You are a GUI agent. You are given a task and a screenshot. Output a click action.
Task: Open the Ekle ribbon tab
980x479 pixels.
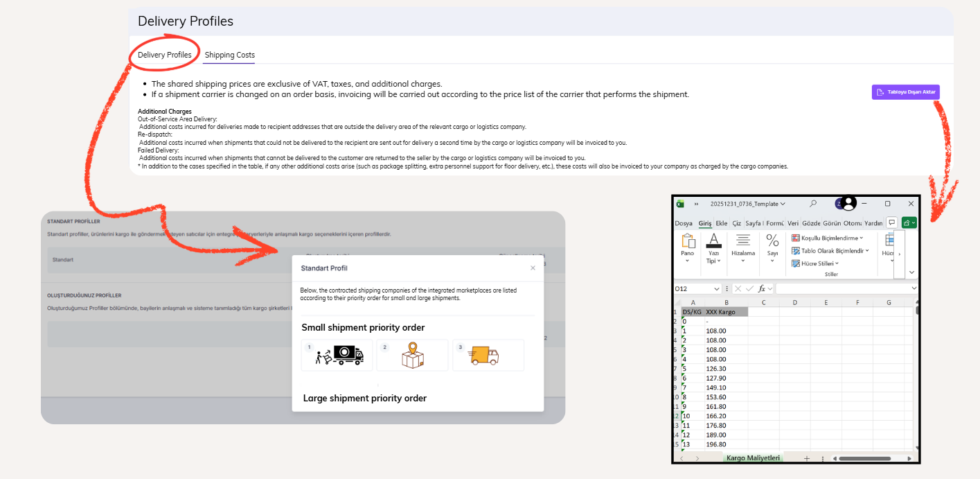(721, 223)
